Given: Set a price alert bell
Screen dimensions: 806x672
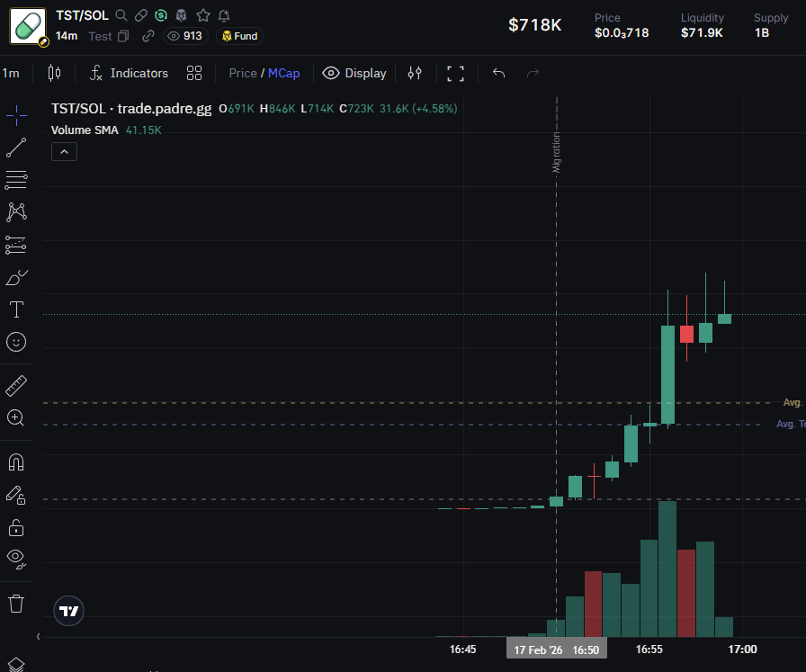Looking at the screenshot, I should coord(224,15).
